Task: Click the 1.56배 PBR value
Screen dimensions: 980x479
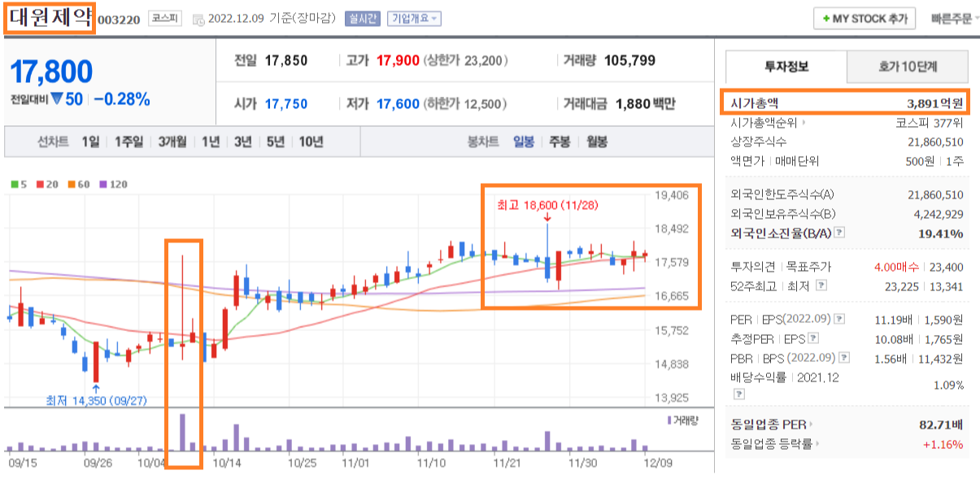Action: 889,358
